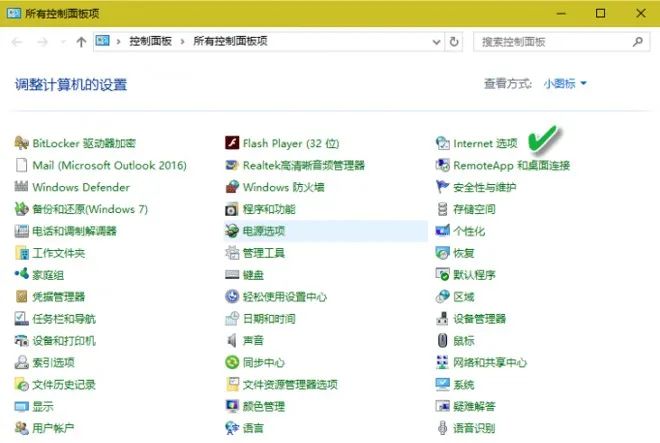Image resolution: width=660 pixels, height=443 pixels.
Task: Open the 区域 globe icon
Action: 442,296
